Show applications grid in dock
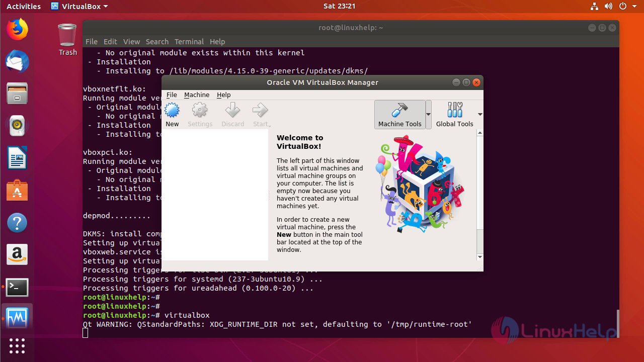 click(17, 346)
